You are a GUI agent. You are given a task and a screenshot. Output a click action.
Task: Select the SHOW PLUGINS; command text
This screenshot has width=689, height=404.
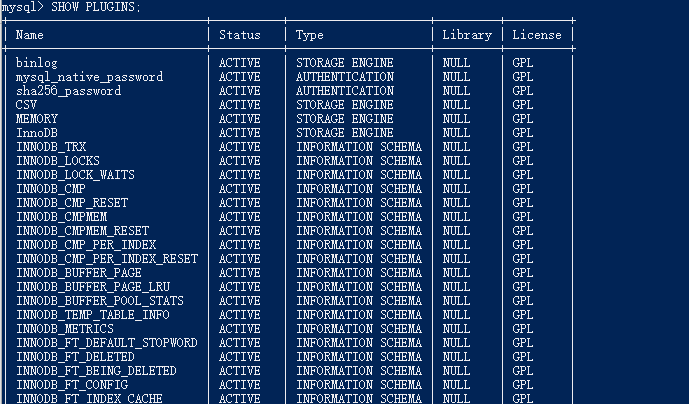pyautogui.click(x=96, y=7)
